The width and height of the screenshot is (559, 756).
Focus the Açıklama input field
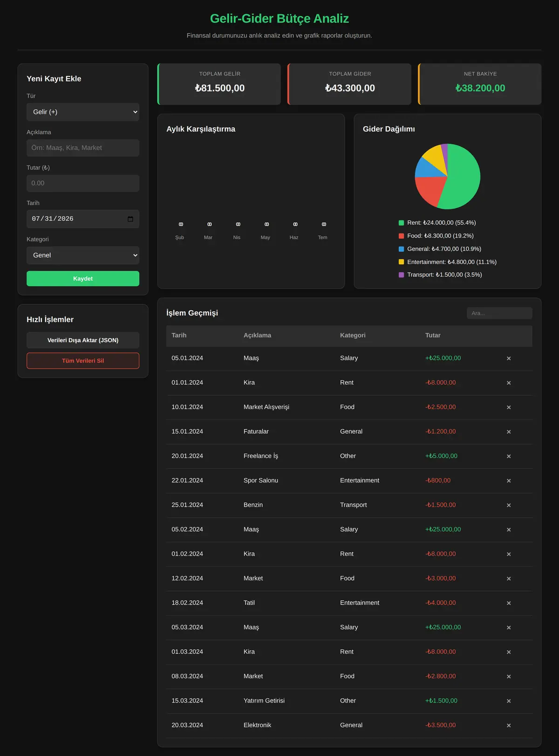tap(83, 148)
